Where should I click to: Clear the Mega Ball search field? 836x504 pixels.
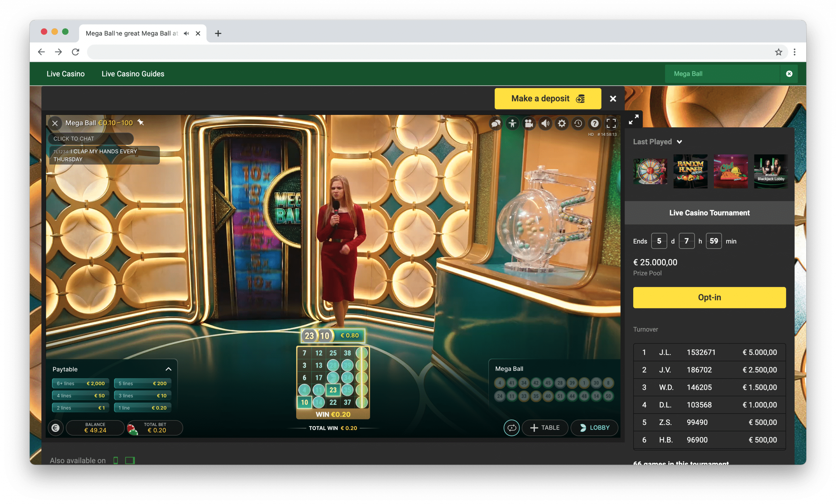789,73
